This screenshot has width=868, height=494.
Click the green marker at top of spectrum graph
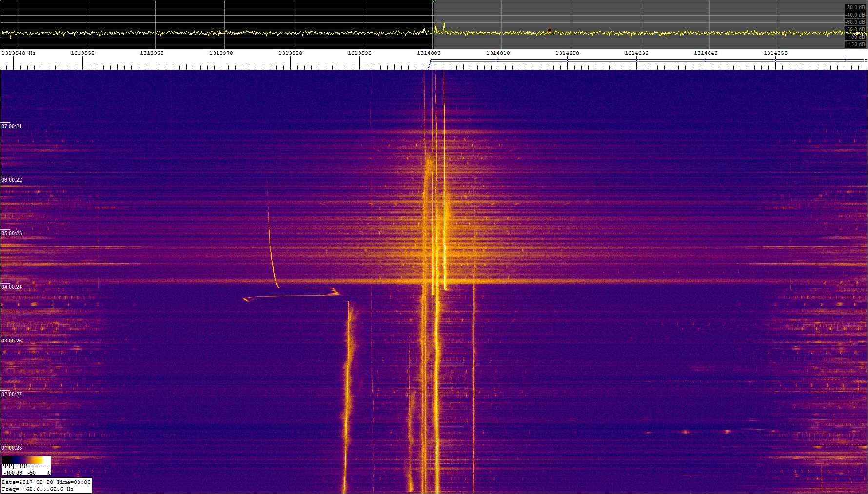(434, 1)
